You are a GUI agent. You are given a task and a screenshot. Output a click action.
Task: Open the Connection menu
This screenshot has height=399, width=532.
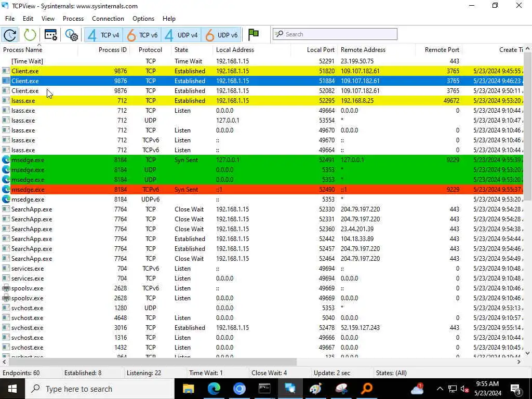point(108,19)
